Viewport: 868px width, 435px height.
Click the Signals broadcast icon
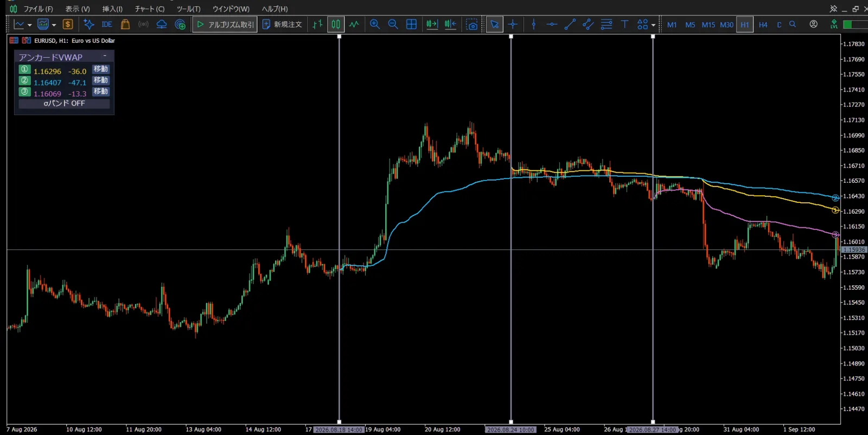143,24
